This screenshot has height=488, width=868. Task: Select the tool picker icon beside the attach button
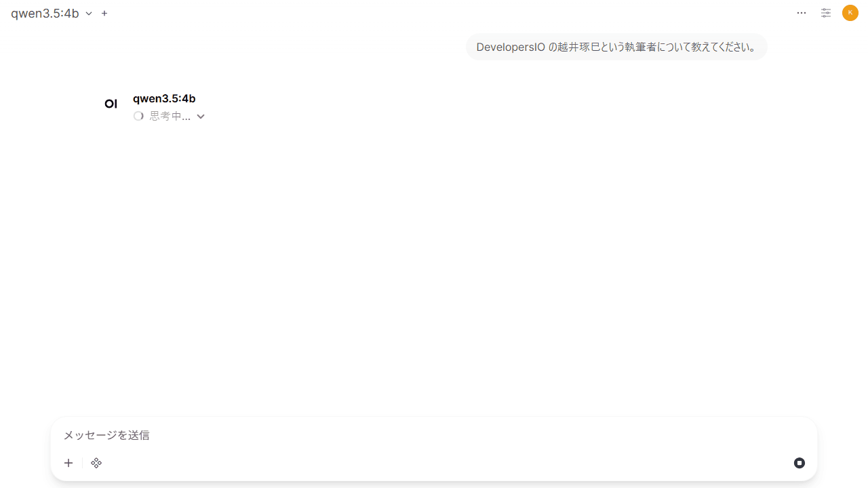point(96,463)
